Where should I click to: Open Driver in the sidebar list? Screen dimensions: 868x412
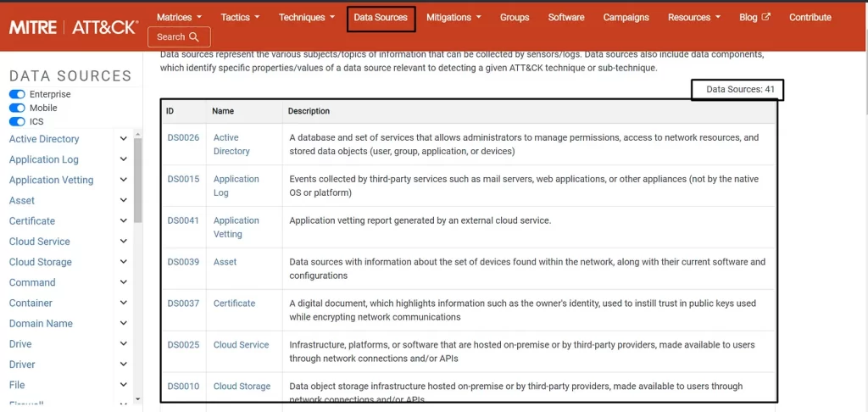pos(22,365)
